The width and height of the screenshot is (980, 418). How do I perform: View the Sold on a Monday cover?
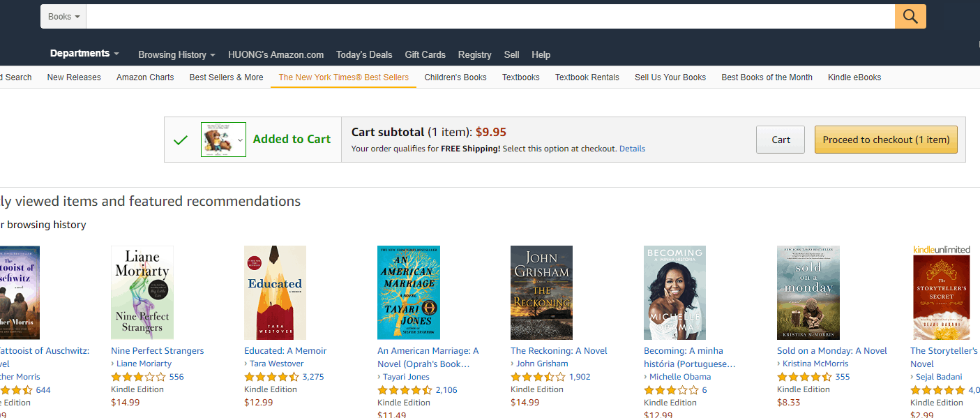[x=808, y=292]
